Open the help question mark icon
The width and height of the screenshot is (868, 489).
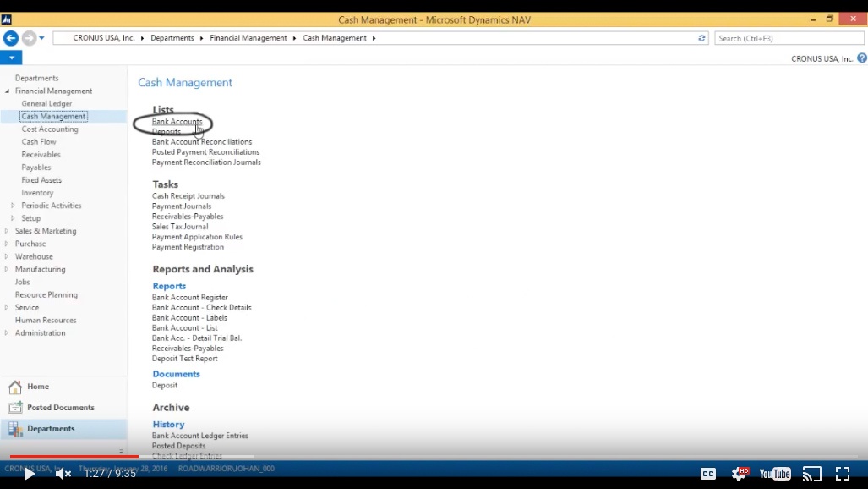pos(862,58)
